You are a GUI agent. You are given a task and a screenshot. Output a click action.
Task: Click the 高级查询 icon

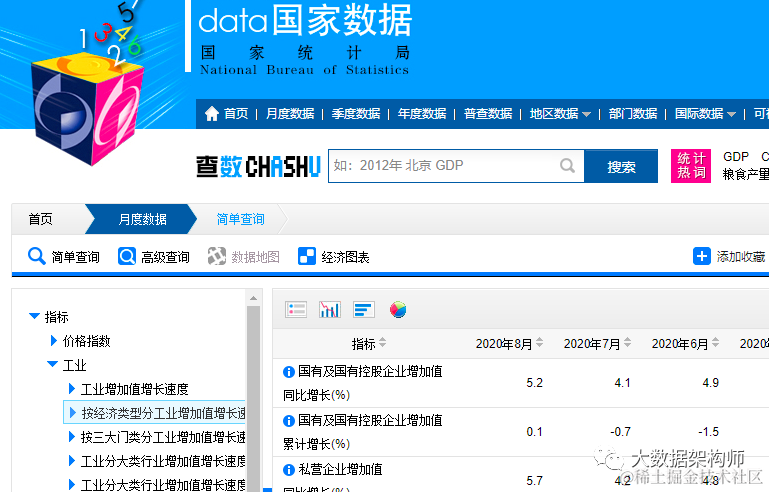(x=127, y=256)
